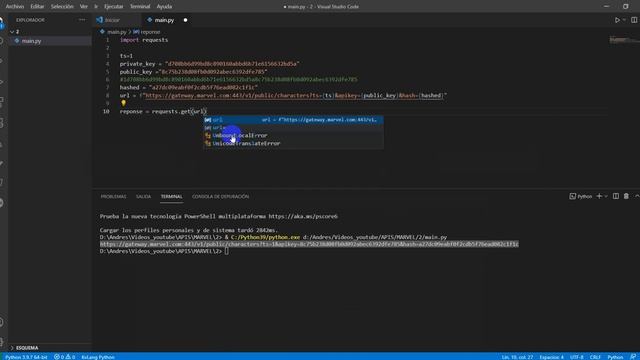This screenshot has width=640, height=360.
Task: Choose the "url=" suggestion in the list
Action: tap(293, 127)
